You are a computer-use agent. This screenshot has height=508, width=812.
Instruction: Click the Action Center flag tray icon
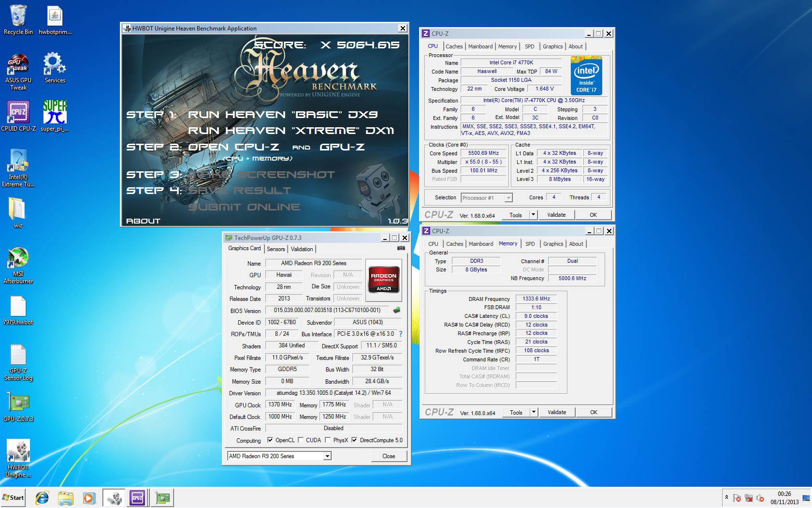[x=737, y=498]
